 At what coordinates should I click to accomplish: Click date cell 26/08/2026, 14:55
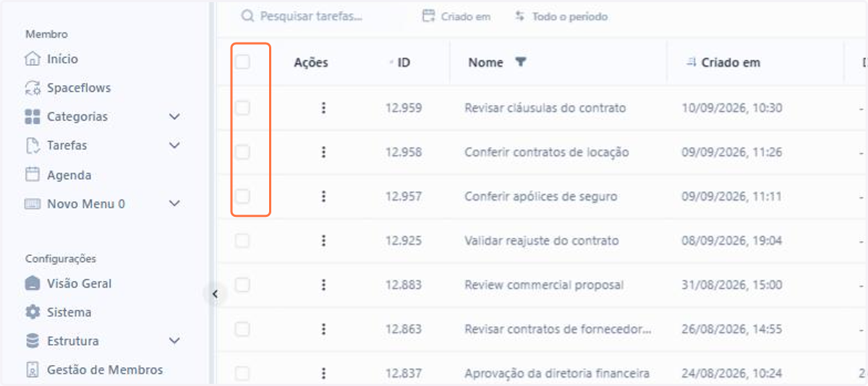[732, 329]
